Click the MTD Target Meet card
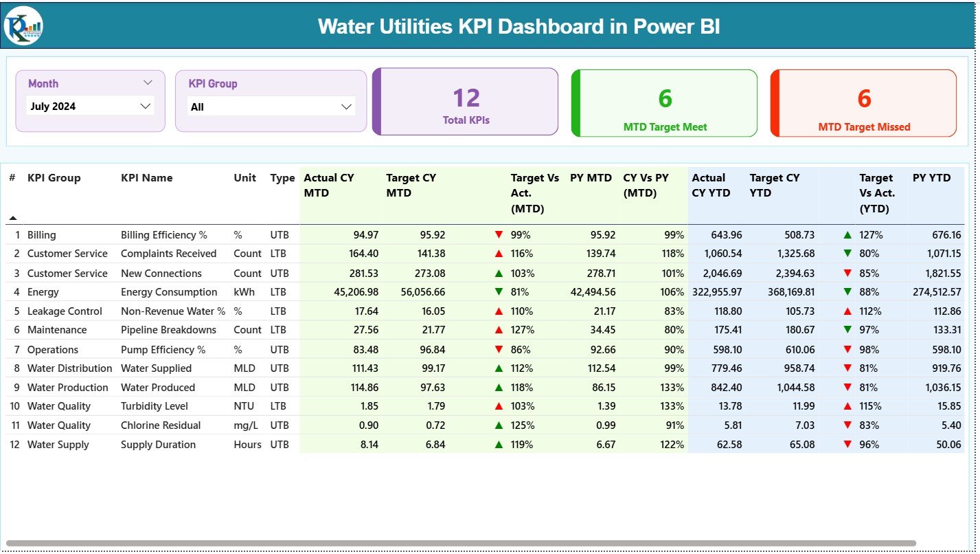This screenshot has height=554, width=980. (665, 103)
